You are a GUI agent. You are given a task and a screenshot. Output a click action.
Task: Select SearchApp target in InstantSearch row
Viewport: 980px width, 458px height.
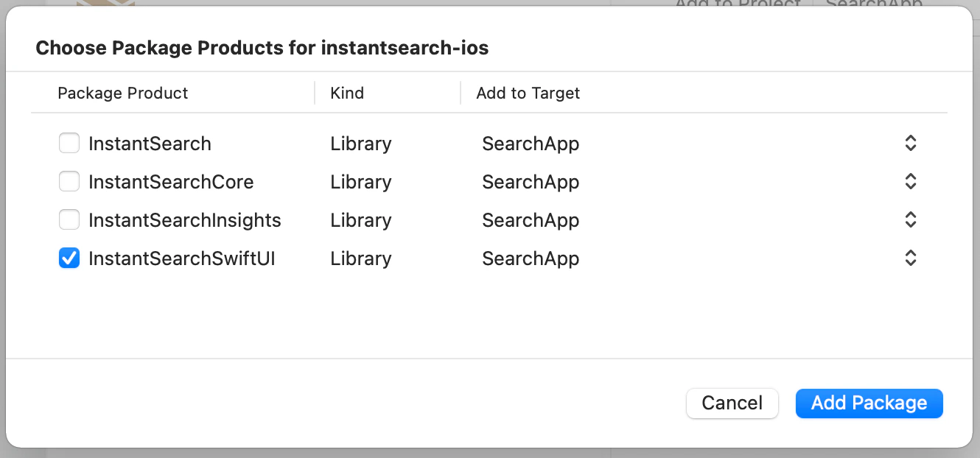point(531,143)
